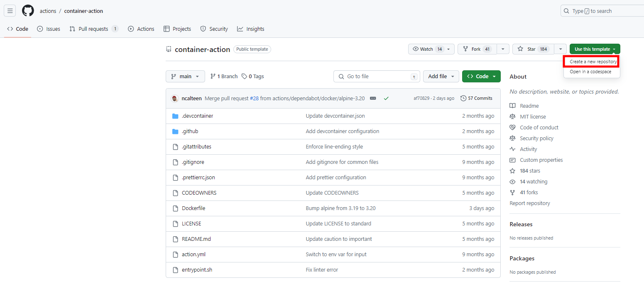Click Report repository link
The height and width of the screenshot is (282, 644).
pos(529,203)
